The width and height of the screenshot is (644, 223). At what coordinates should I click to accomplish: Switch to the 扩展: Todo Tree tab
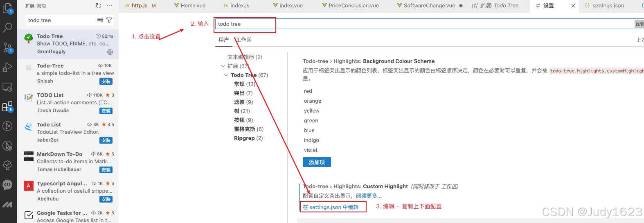click(499, 6)
